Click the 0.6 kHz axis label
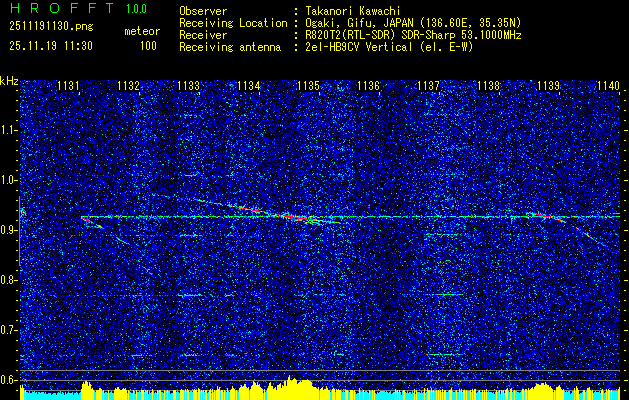629x400 pixels. coord(8,380)
